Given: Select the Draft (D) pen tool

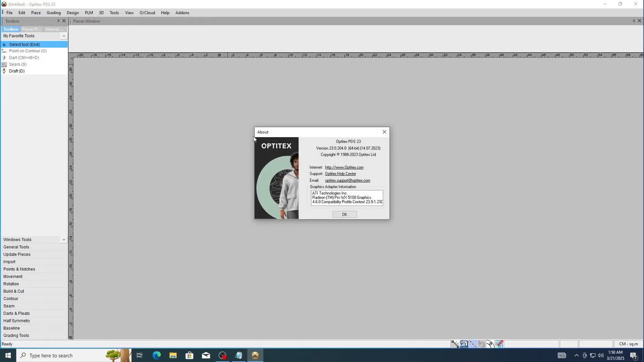Looking at the screenshot, I should click(17, 71).
